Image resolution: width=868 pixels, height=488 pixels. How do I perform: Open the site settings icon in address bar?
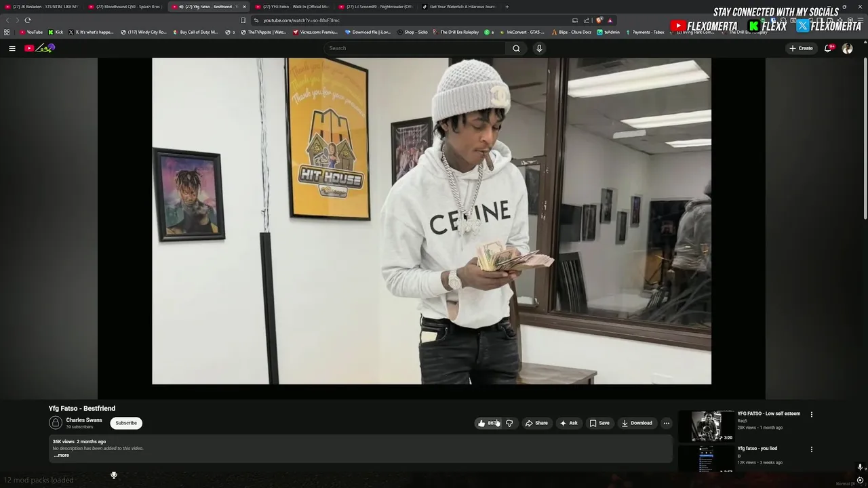point(256,20)
